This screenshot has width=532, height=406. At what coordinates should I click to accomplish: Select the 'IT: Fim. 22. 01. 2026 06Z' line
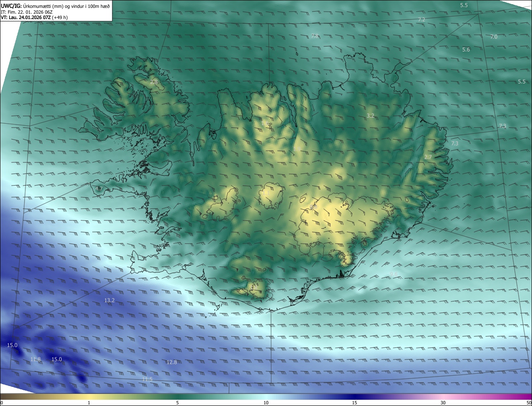27,12
